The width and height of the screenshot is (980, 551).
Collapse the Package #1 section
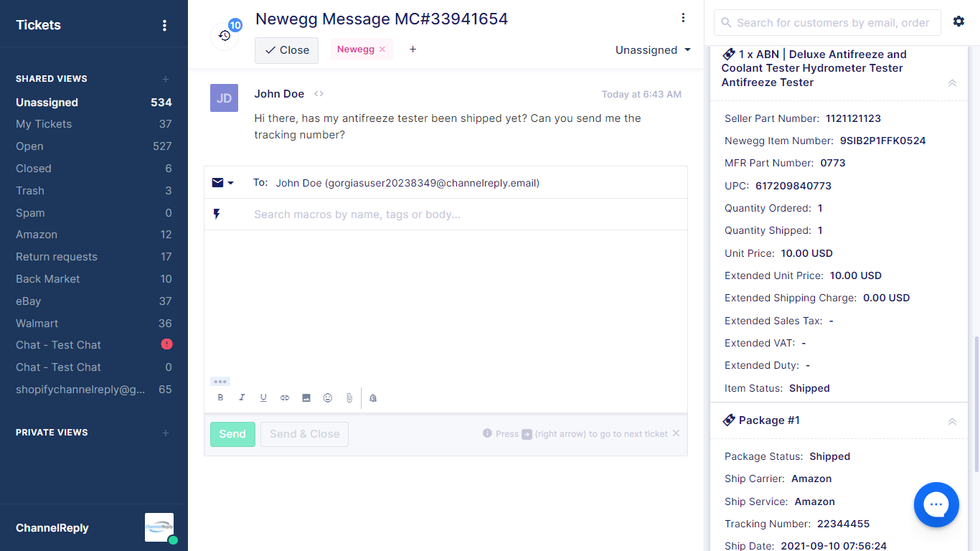coord(952,421)
